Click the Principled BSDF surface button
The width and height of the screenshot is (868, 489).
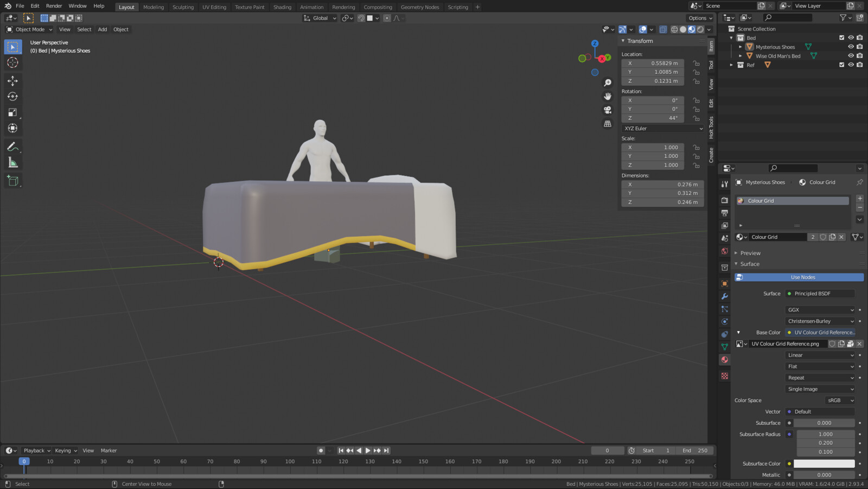click(x=820, y=294)
